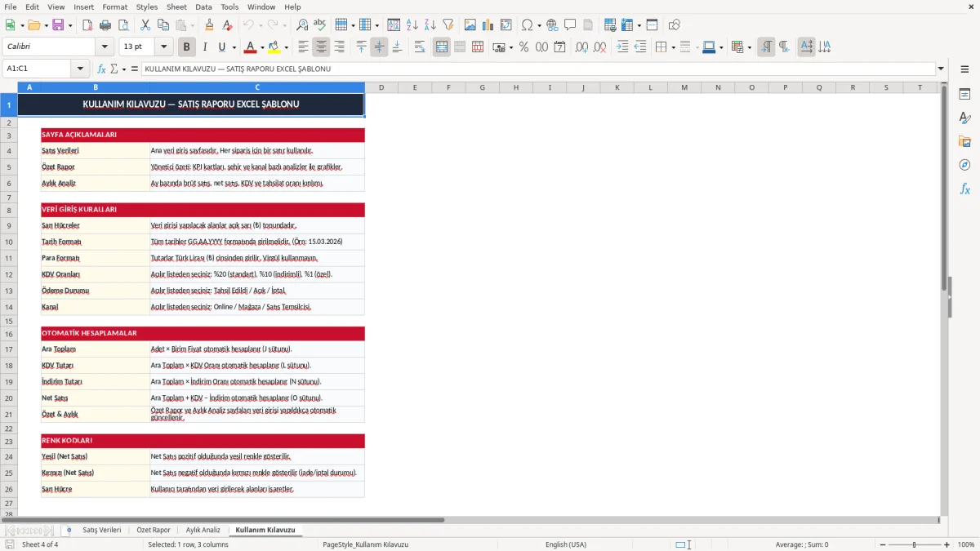The width and height of the screenshot is (980, 551).
Task: Toggle underline formatting
Action: pos(222,47)
